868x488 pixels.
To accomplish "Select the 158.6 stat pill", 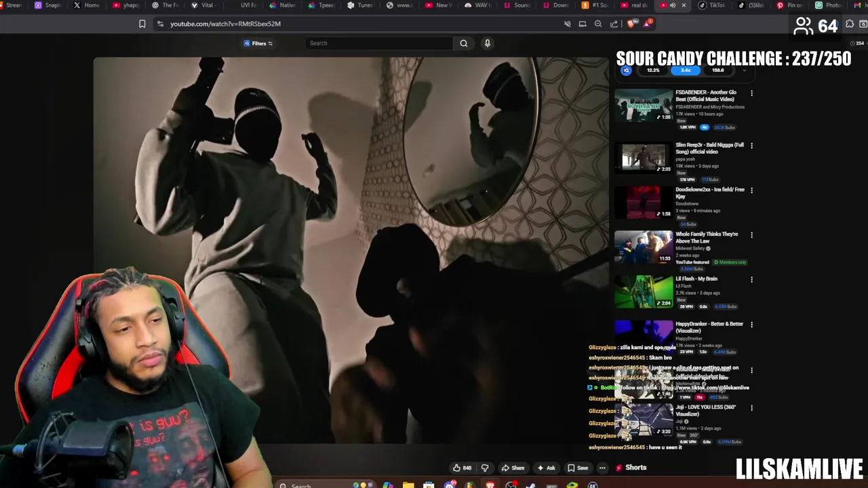I will click(x=717, y=70).
